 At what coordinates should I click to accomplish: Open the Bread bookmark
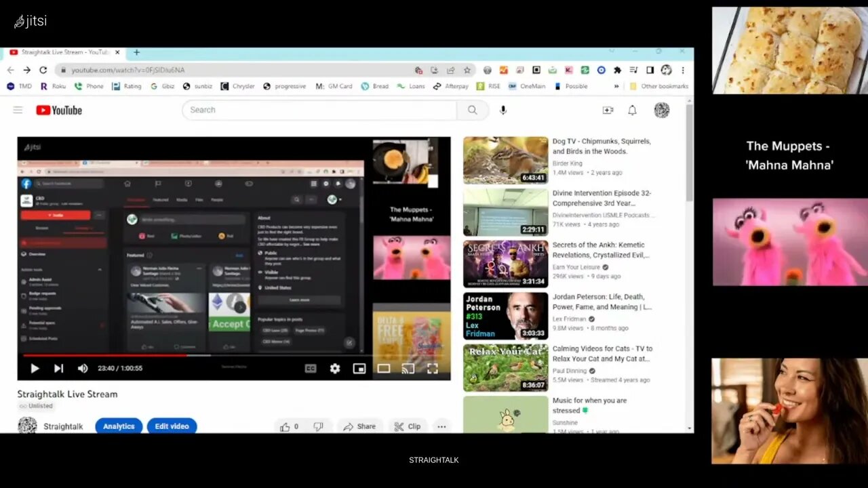(375, 86)
